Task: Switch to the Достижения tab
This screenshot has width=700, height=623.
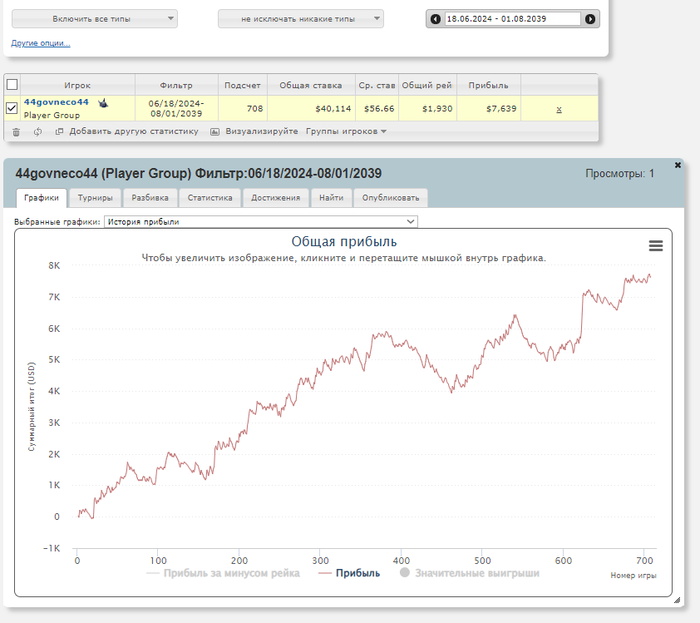Action: pyautogui.click(x=275, y=198)
